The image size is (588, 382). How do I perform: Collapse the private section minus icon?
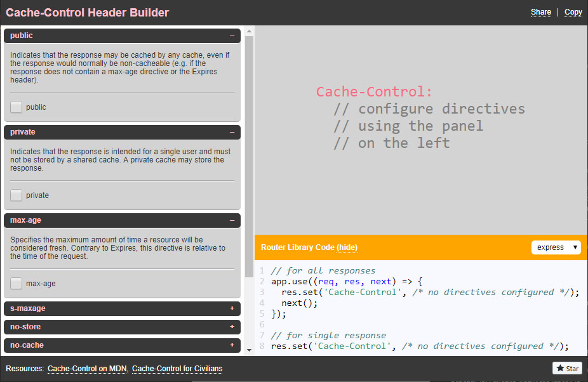pos(232,133)
